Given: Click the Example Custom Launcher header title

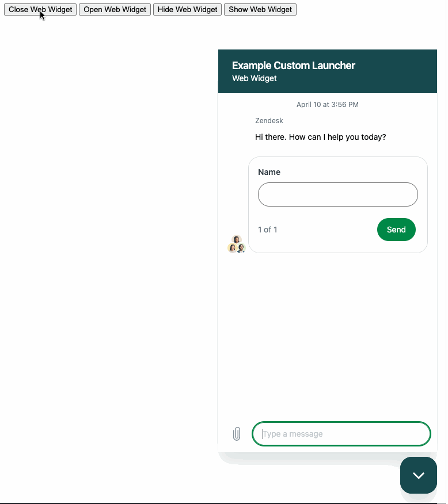Looking at the screenshot, I should coord(293,66).
